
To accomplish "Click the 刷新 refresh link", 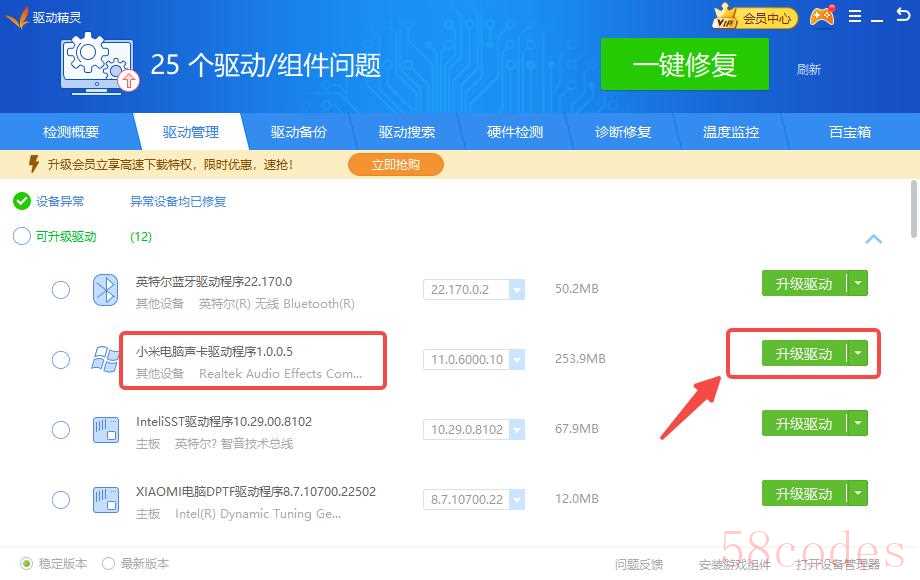I will tap(809, 69).
